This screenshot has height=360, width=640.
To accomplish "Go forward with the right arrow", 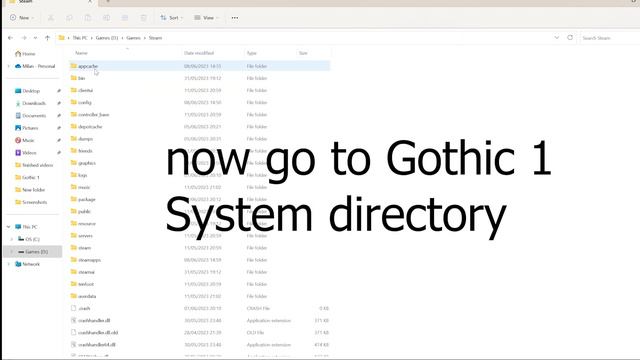I will tap(24, 38).
